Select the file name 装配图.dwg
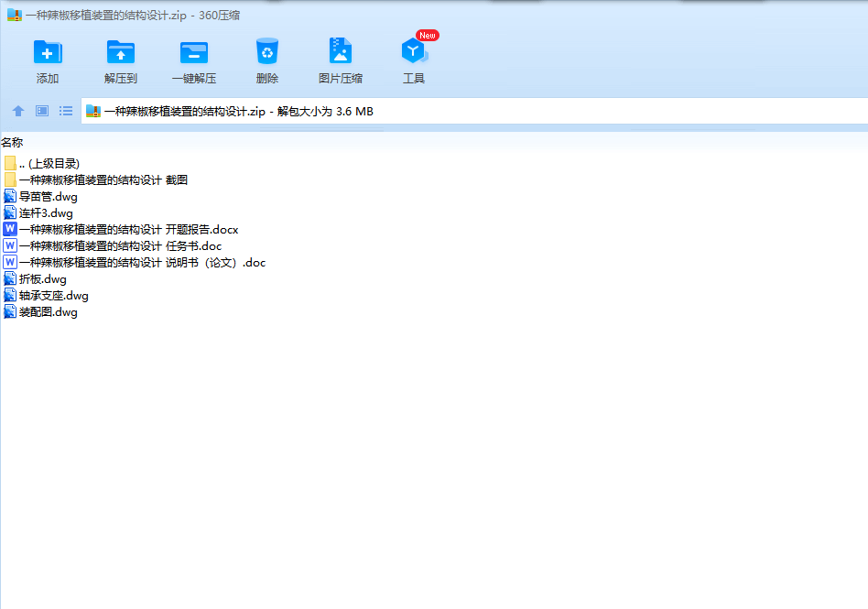Viewport: 868px width, 609px height. tap(49, 312)
